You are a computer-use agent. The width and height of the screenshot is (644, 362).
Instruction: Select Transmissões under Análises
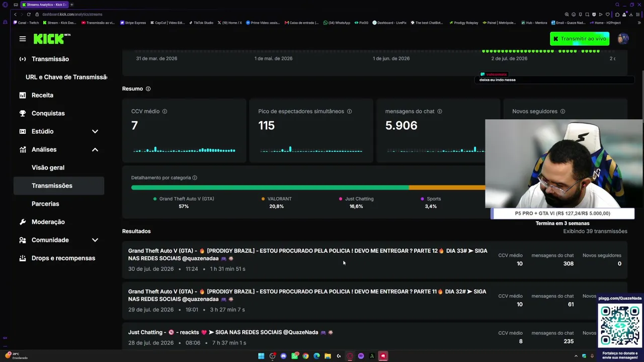pos(59,186)
